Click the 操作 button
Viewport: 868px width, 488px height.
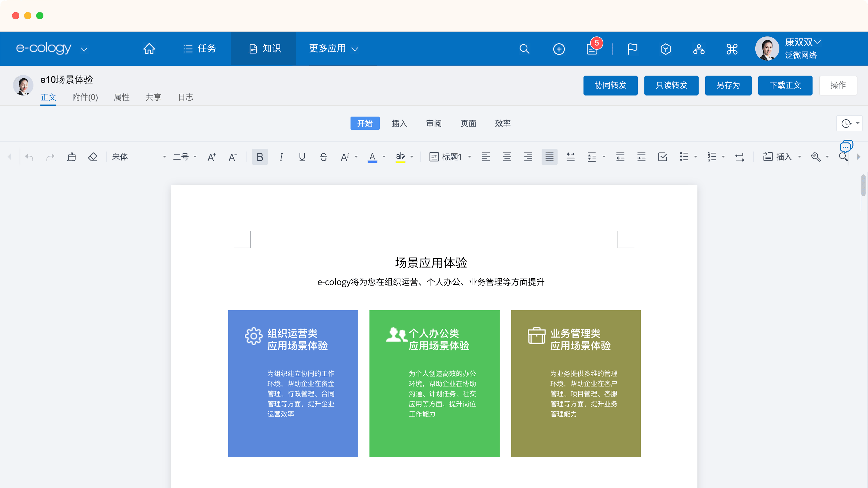(x=838, y=86)
